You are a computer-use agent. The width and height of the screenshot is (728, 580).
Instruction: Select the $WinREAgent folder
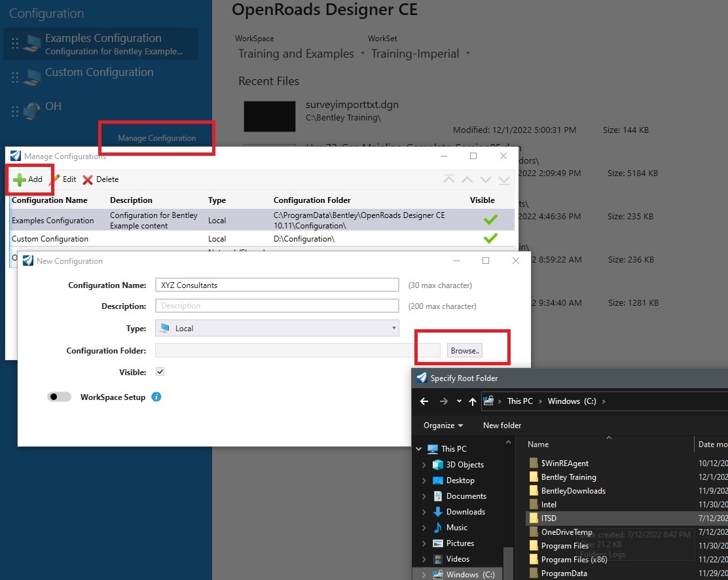point(564,463)
